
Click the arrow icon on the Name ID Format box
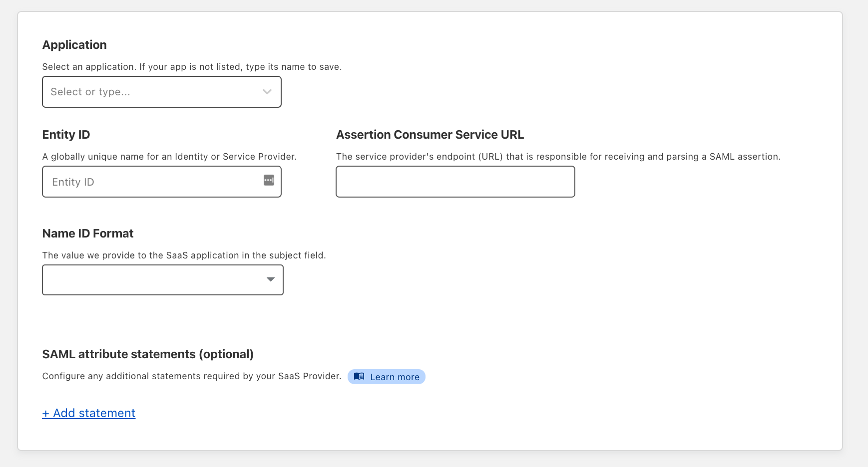(x=271, y=279)
